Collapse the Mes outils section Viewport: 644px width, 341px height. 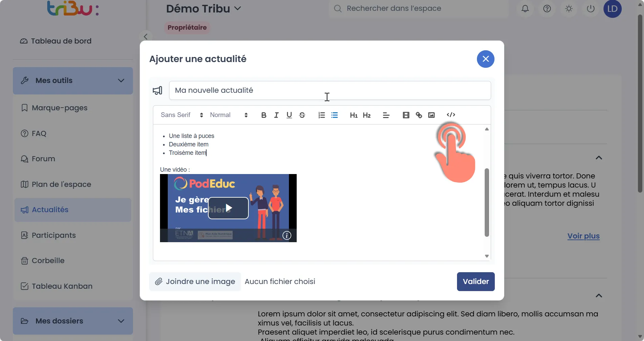pos(73,81)
